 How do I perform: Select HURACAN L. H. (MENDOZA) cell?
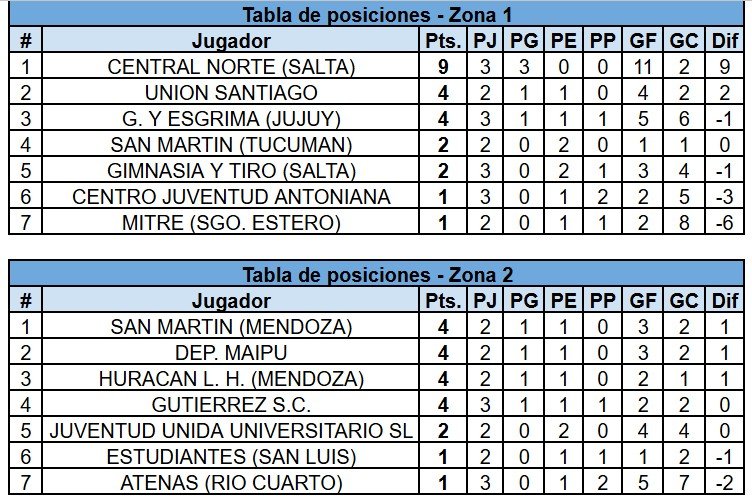pyautogui.click(x=231, y=378)
